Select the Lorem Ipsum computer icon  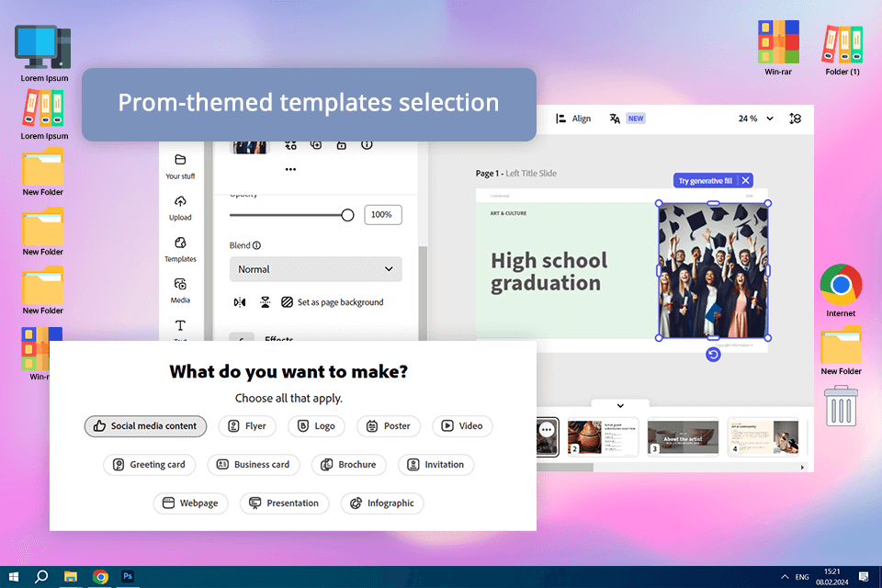click(x=44, y=53)
